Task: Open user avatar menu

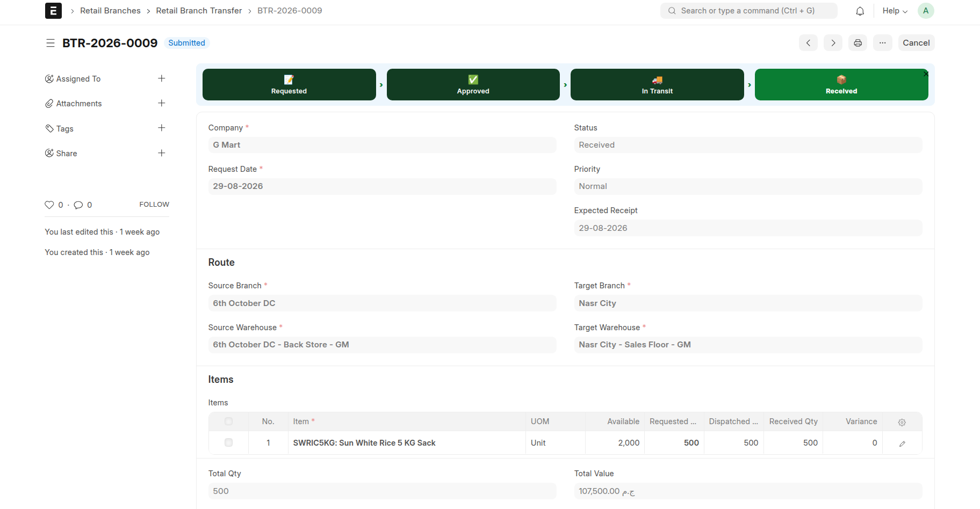Action: click(x=926, y=11)
